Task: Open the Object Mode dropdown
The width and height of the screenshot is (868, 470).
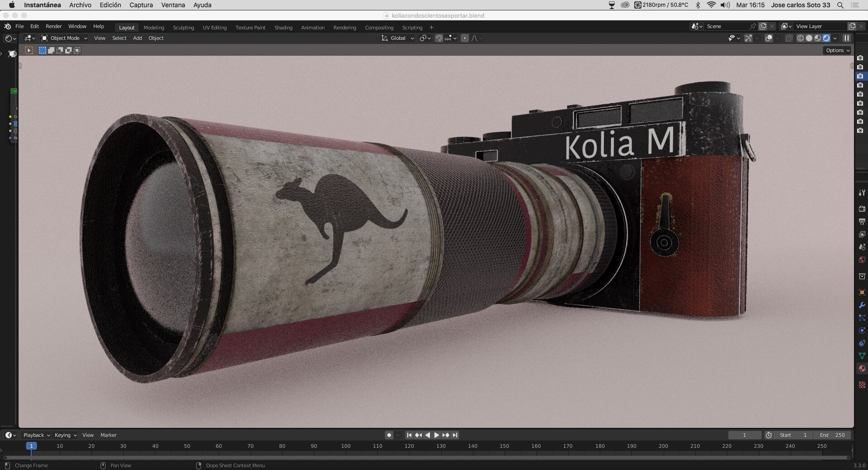Action: pyautogui.click(x=64, y=38)
